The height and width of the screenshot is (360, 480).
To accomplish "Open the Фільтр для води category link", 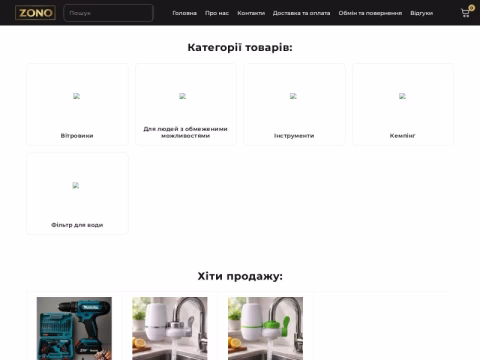I will (77, 225).
